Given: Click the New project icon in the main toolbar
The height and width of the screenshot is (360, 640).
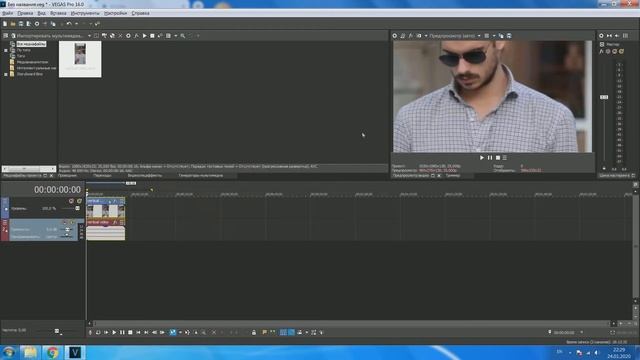Looking at the screenshot, I should point(5,24).
